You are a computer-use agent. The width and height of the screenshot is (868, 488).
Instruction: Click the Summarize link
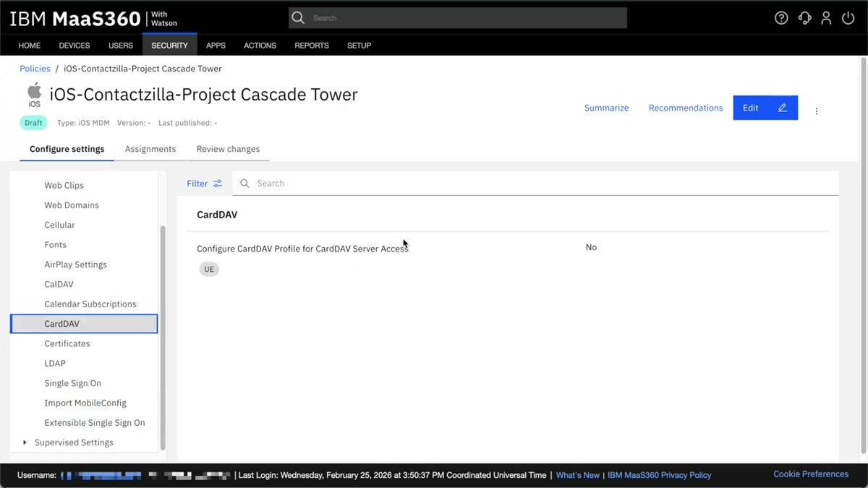[606, 108]
